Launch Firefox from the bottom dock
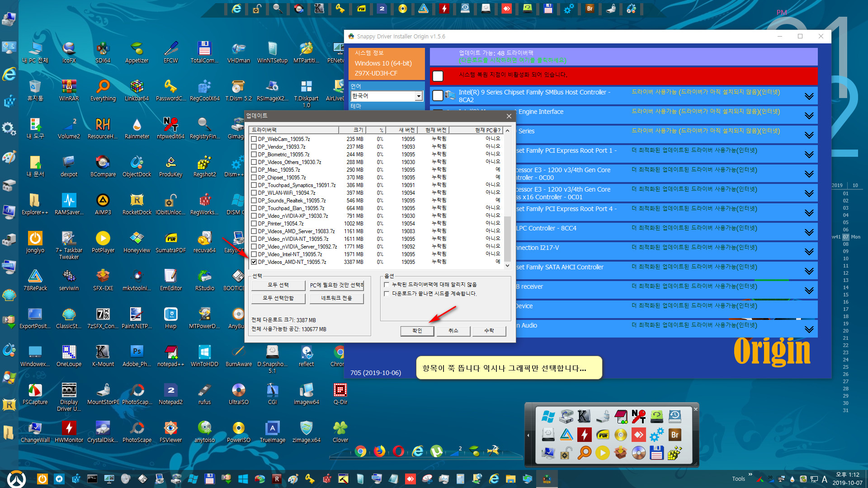 [380, 451]
